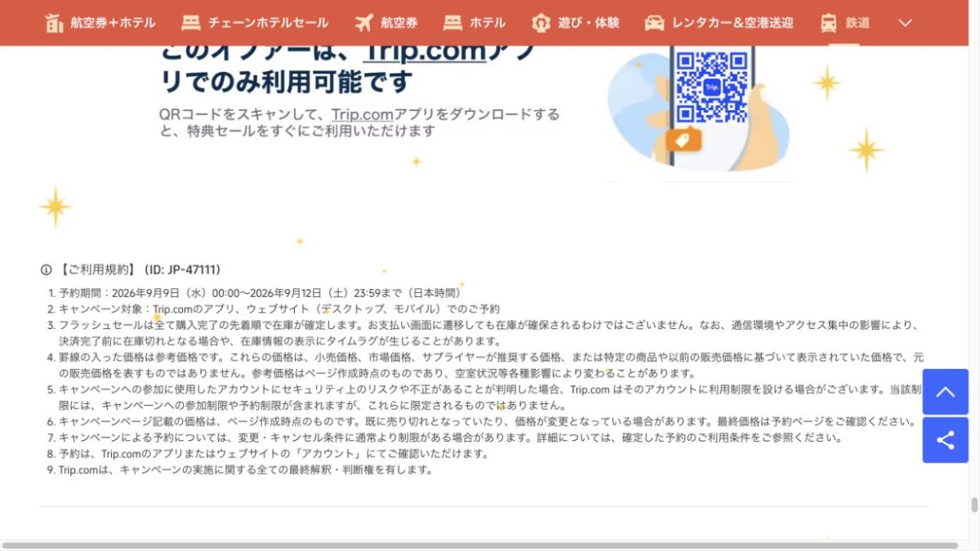Screen dimensions: 980x551
Task: Click the 【ご利用規約】 (ID: JP-47111) heading
Action: 140,270
